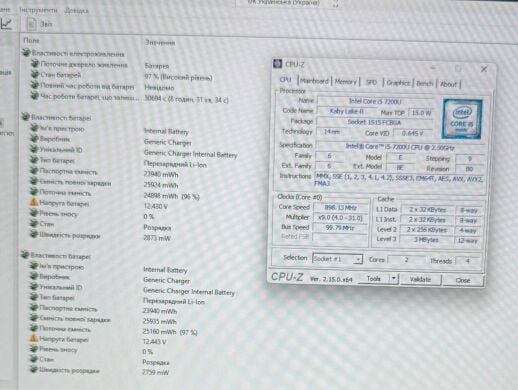The width and height of the screenshot is (518, 390).
Task: Click the graph icon in the toolbar
Action: tap(6, 23)
